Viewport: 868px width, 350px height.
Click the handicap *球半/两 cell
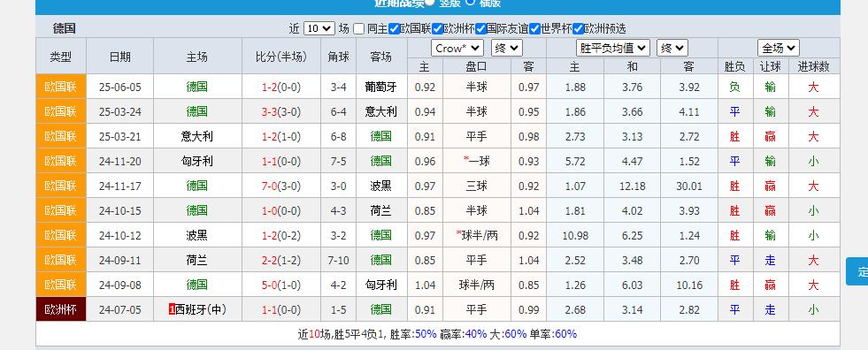pyautogui.click(x=477, y=236)
